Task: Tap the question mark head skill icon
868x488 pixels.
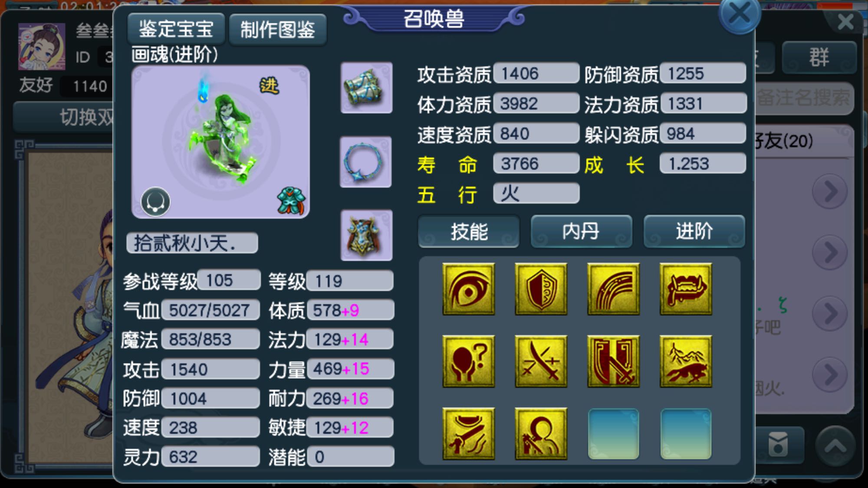Action: pos(468,361)
